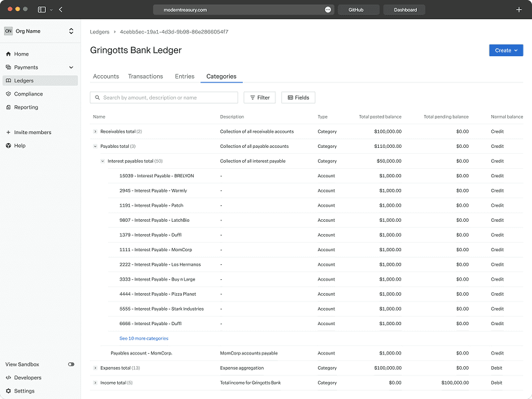Switch to the Accounts tab
Screen dimensions: 532x399
pos(106,77)
